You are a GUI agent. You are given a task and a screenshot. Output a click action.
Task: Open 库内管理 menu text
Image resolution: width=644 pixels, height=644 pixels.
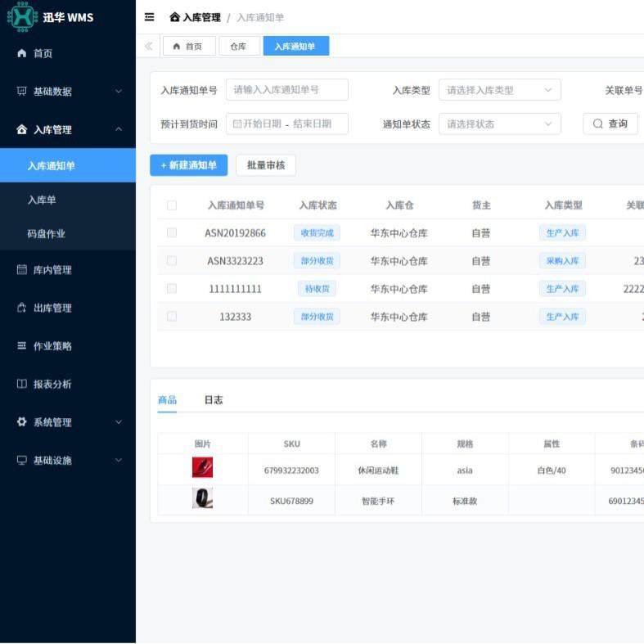pos(52,270)
